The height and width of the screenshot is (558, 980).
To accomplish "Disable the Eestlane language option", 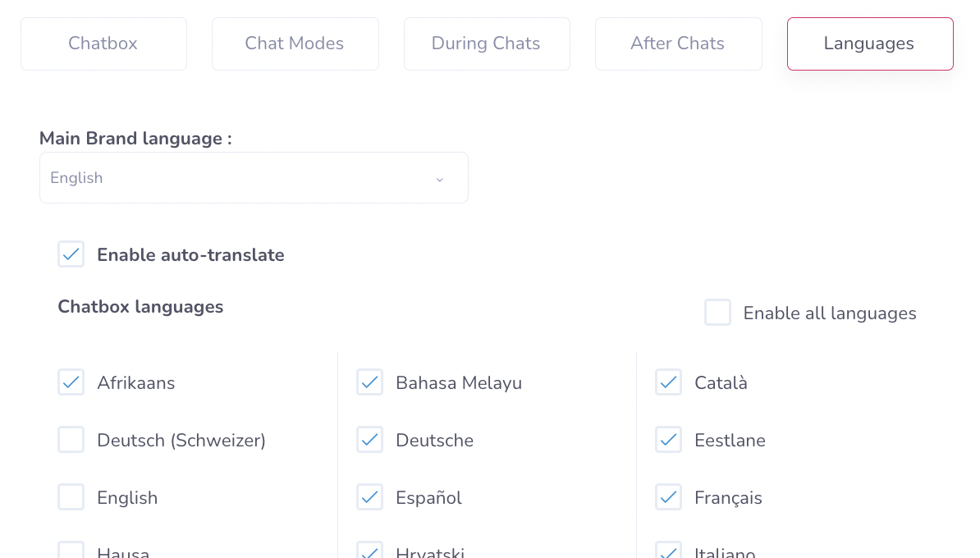I will 669,440.
